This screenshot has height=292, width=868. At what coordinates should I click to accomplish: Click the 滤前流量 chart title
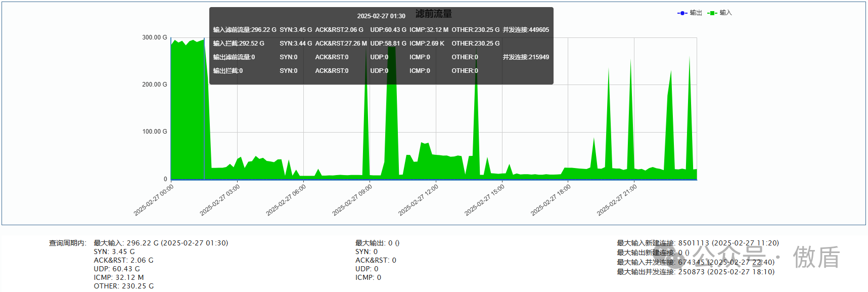(434, 14)
